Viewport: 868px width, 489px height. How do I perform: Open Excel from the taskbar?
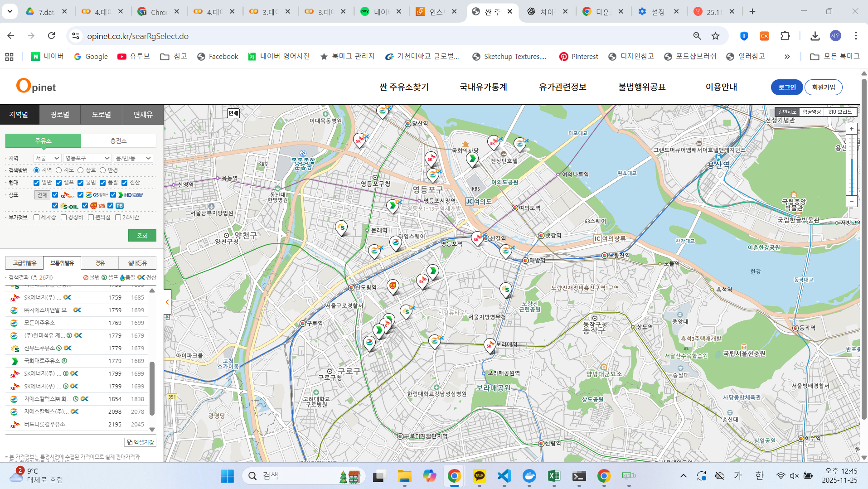[554, 476]
